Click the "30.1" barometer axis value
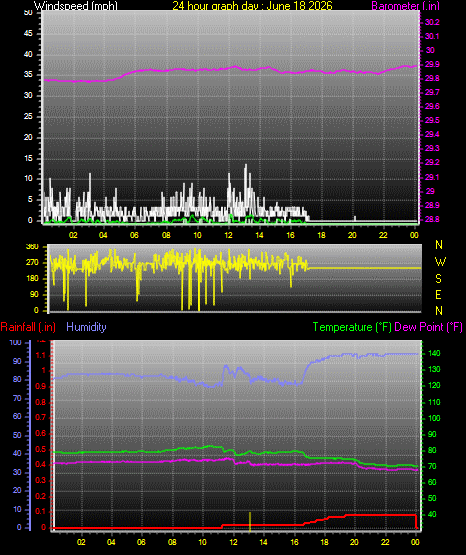The image size is (466, 555). click(432, 36)
